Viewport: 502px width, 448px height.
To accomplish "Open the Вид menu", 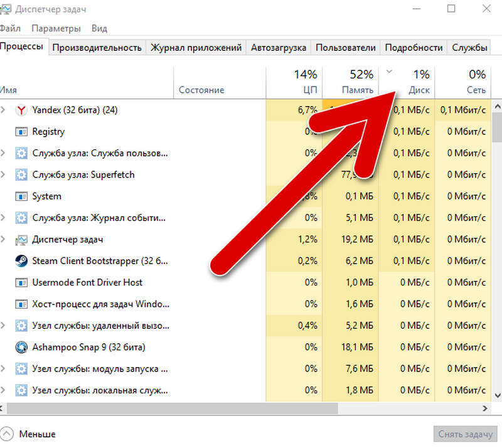I will tap(99, 28).
